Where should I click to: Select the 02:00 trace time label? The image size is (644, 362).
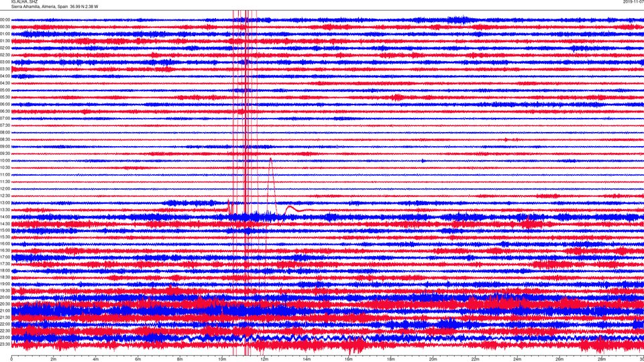click(5, 48)
